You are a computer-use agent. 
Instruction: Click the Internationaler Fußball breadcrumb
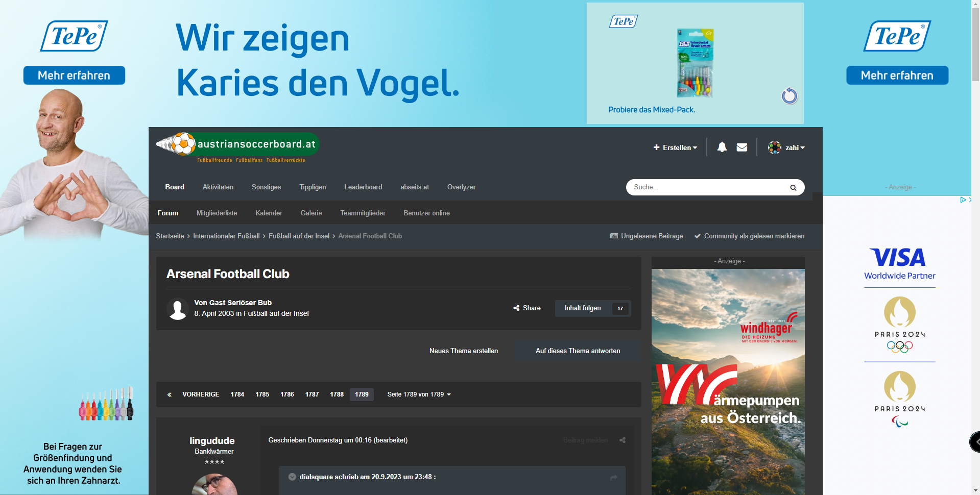[x=226, y=236]
